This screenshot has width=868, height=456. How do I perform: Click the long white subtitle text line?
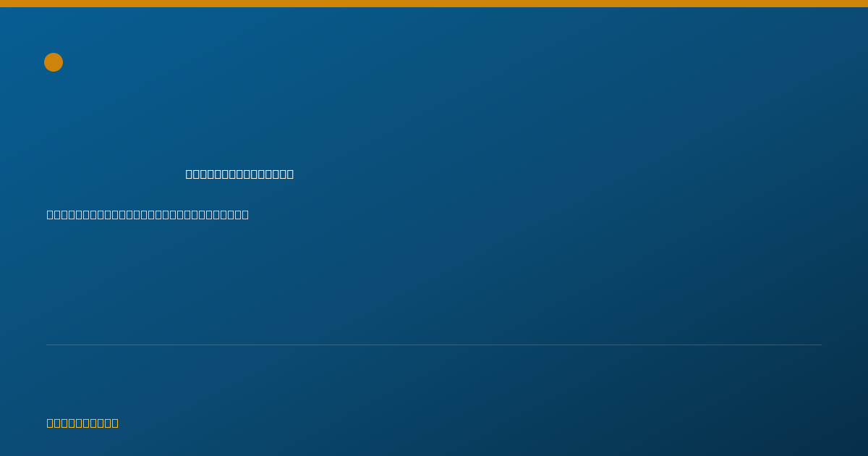coord(148,214)
